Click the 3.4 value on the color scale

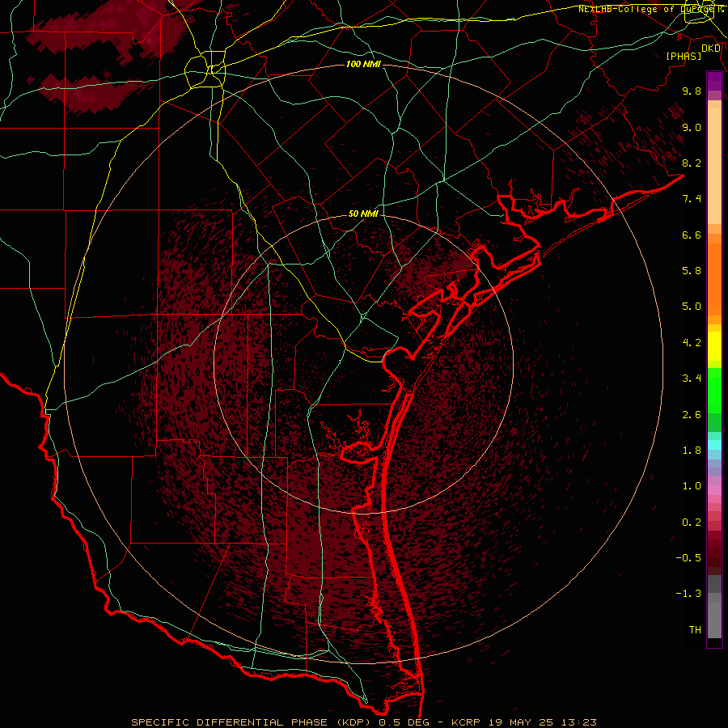click(692, 379)
